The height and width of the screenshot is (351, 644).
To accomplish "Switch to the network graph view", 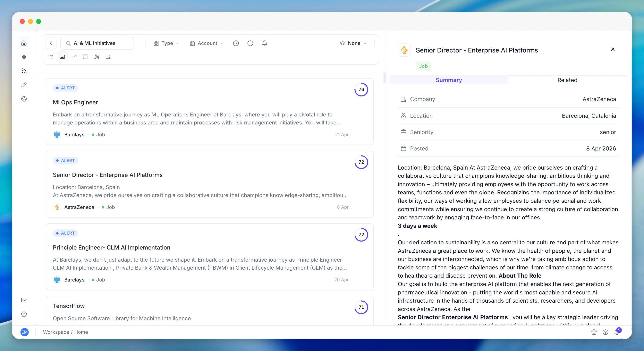I will click(x=97, y=57).
